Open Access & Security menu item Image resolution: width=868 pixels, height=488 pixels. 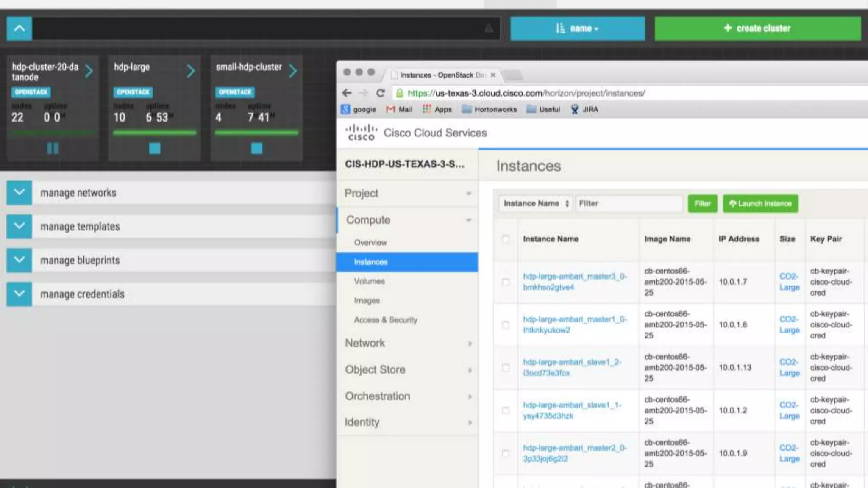coord(386,320)
